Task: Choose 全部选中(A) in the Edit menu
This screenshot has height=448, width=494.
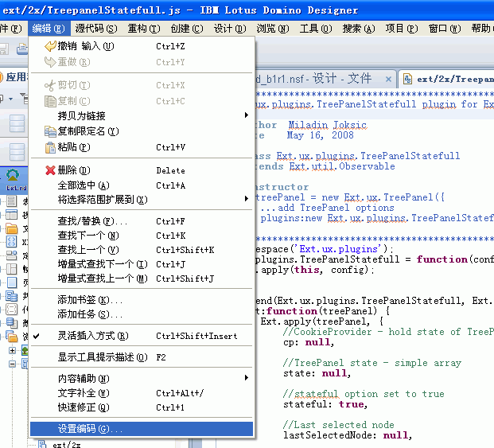Action: (x=142, y=185)
